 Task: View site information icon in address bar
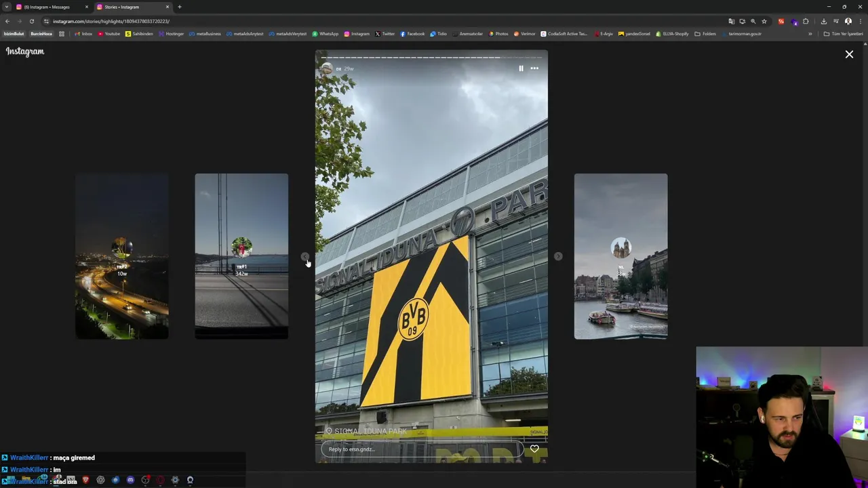[x=46, y=21]
